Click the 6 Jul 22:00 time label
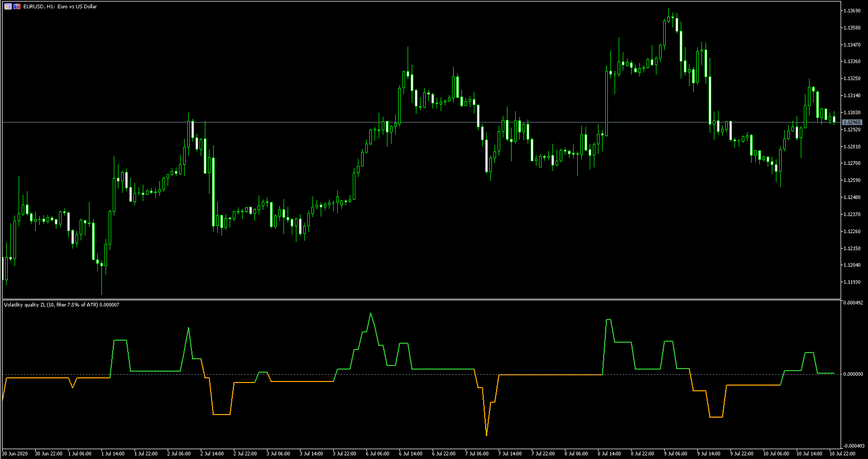Viewport: 868px width, 459px height. tap(444, 454)
